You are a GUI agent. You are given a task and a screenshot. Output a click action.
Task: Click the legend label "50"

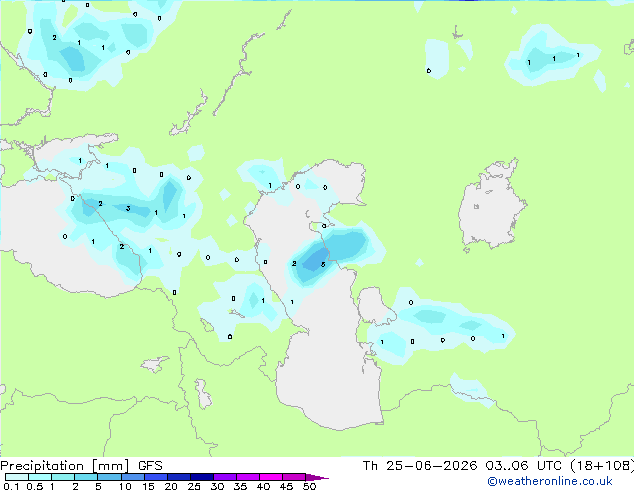[x=309, y=486]
